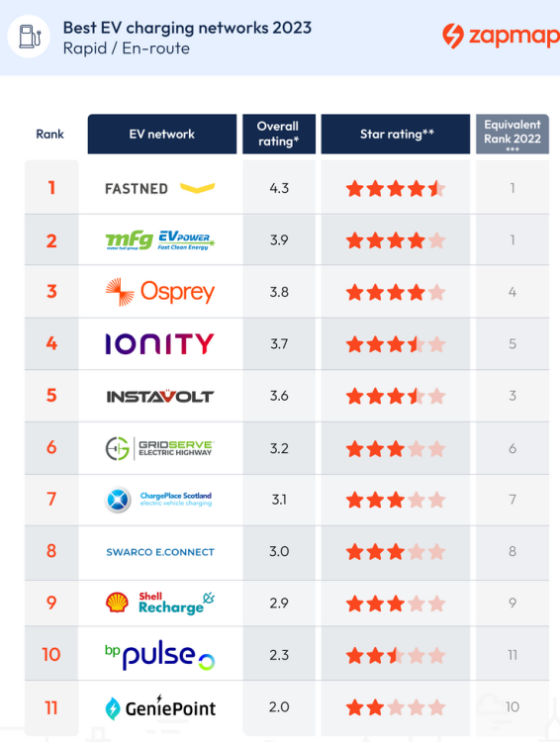560x742 pixels.
Task: Select the GeniePoint logo
Action: point(160,707)
